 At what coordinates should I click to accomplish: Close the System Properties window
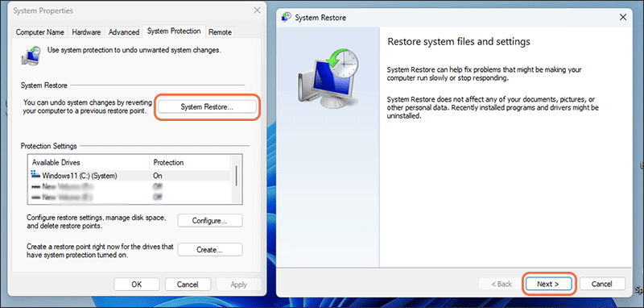coord(257,10)
